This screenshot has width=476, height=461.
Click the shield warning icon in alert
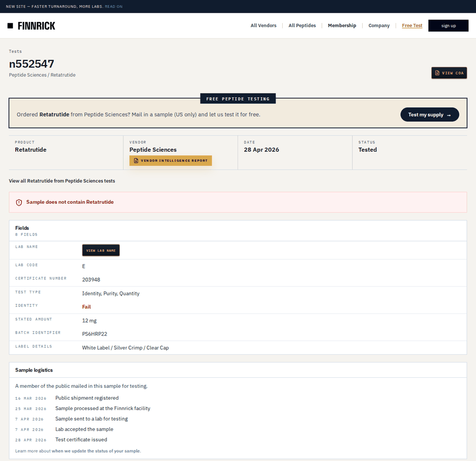click(19, 202)
